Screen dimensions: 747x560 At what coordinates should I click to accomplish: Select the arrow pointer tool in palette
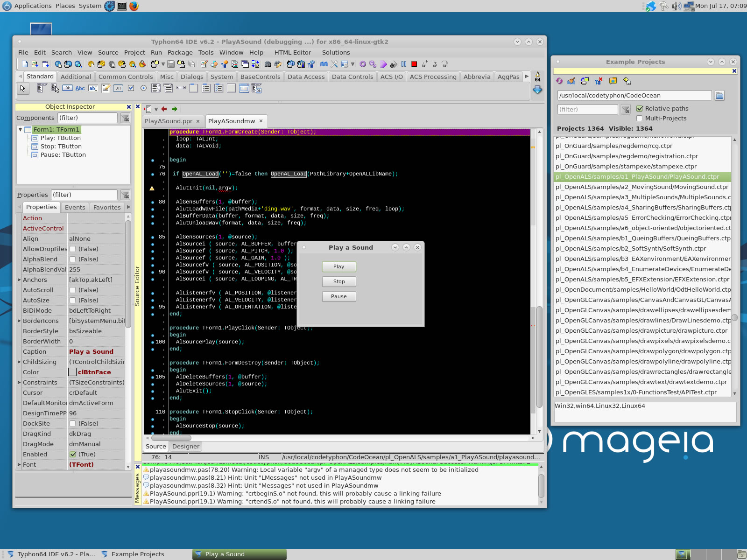22,88
